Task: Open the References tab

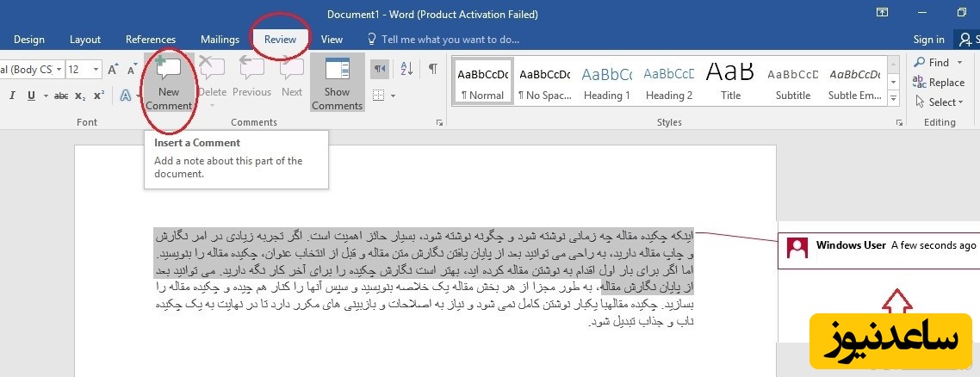Action: pyautogui.click(x=151, y=40)
